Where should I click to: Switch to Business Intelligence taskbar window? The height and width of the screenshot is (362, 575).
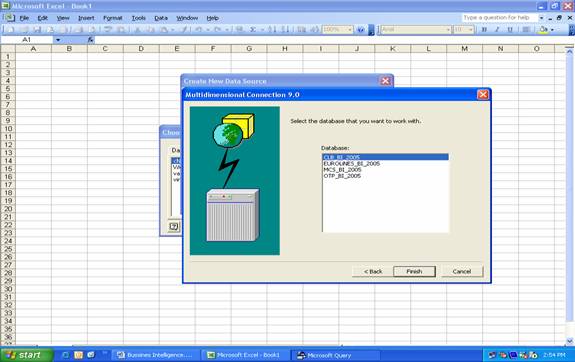tap(155, 355)
